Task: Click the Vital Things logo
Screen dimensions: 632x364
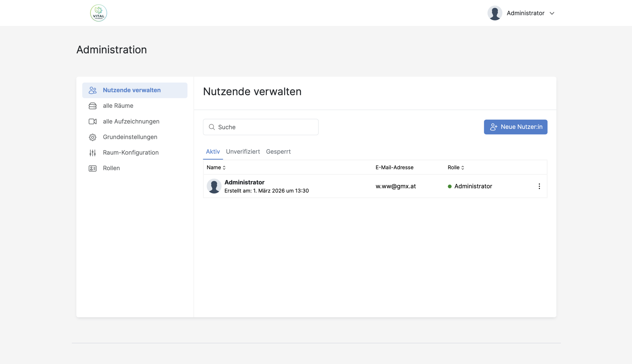Action: [99, 13]
